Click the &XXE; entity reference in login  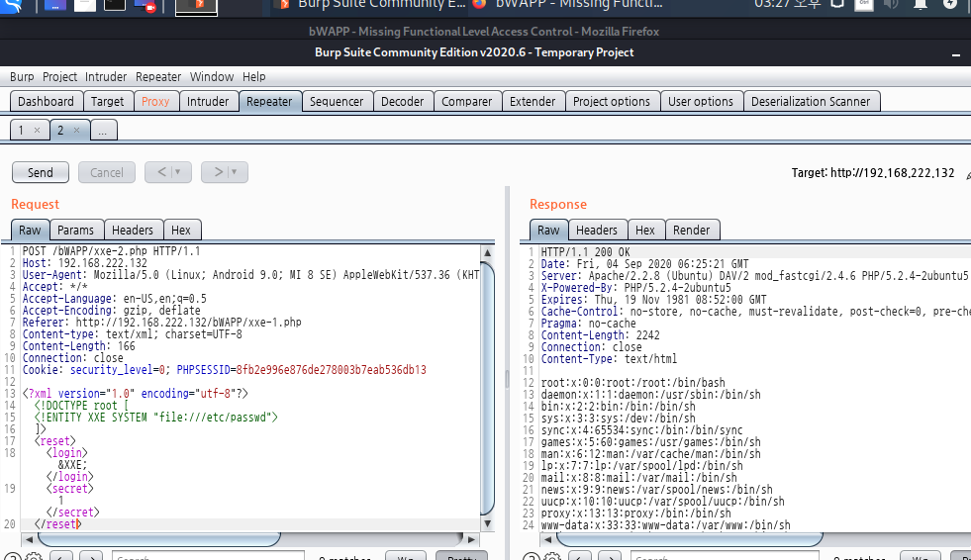click(72, 465)
